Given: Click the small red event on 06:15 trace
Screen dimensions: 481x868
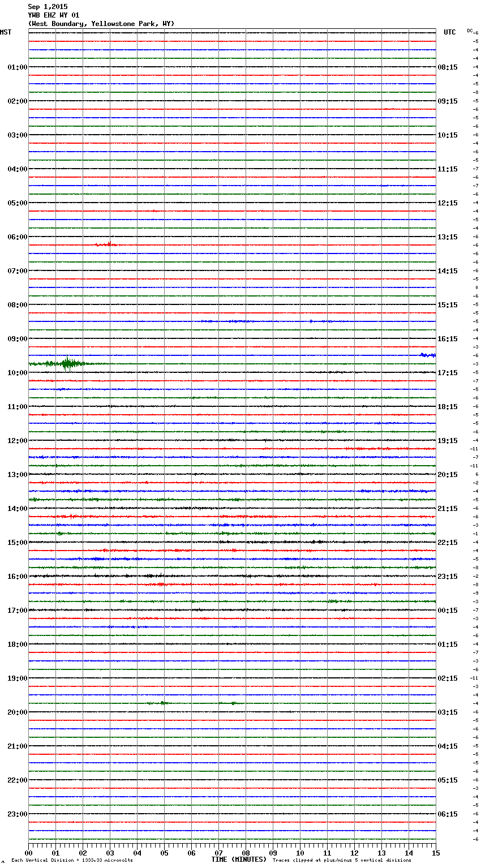Looking at the screenshot, I should point(108,244).
